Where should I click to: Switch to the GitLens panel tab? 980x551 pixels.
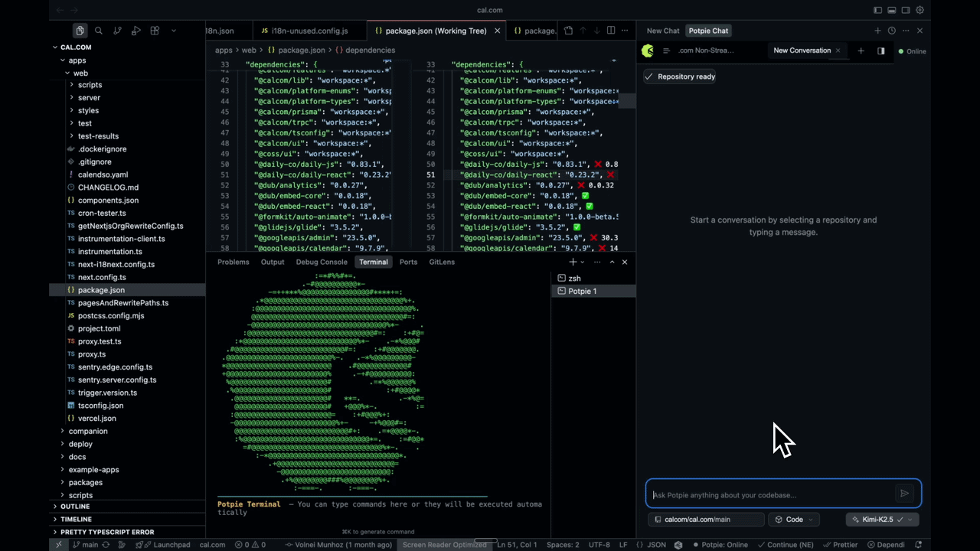click(x=441, y=262)
